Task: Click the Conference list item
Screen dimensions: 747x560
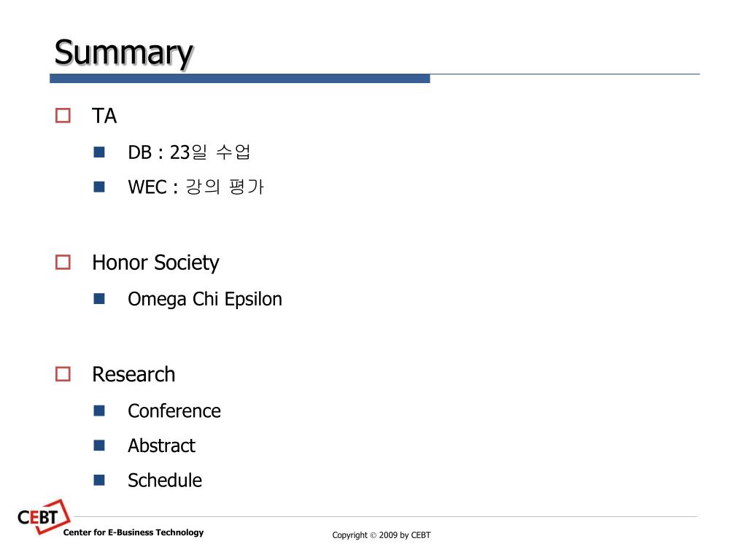Action: 174,411
